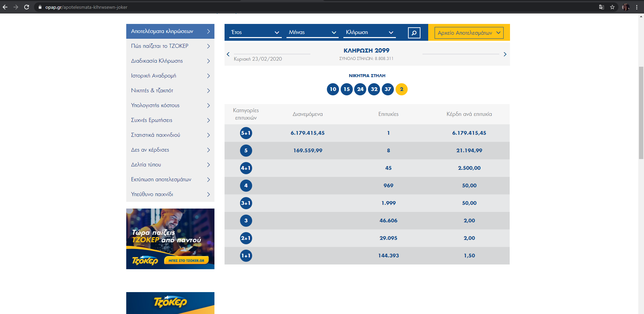Viewport: 644px width, 314px height.
Task: Click winning number ball 15
Action: coord(347,89)
